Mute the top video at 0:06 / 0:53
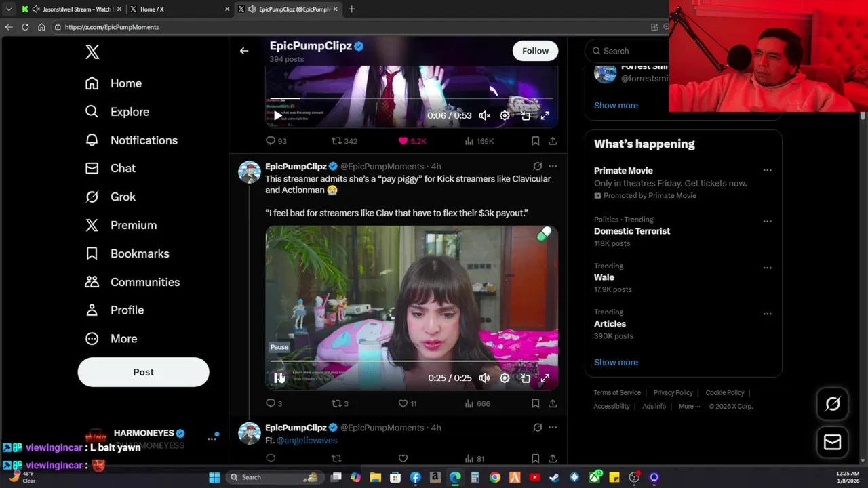 [484, 116]
